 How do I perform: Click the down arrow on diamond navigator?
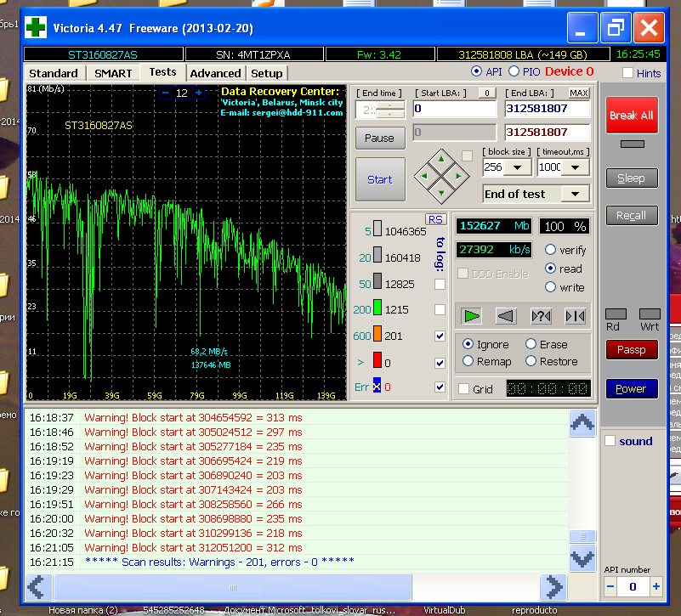point(441,193)
